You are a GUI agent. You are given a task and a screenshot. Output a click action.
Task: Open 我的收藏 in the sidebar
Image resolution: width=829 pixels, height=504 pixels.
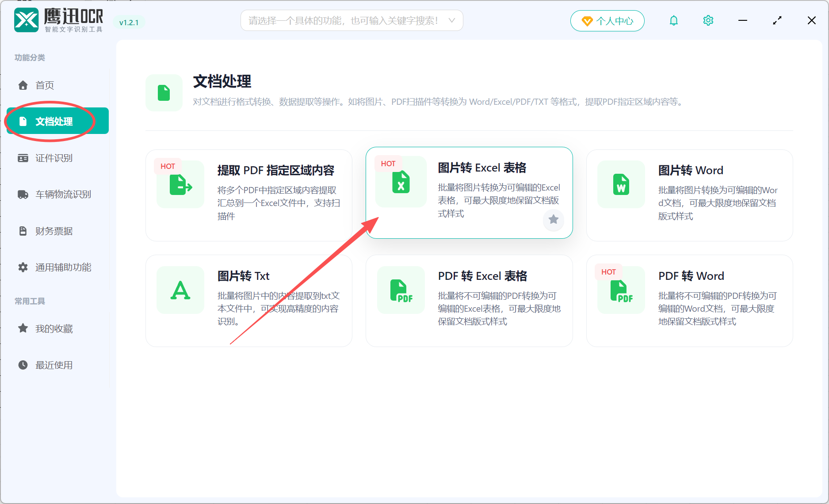57,328
